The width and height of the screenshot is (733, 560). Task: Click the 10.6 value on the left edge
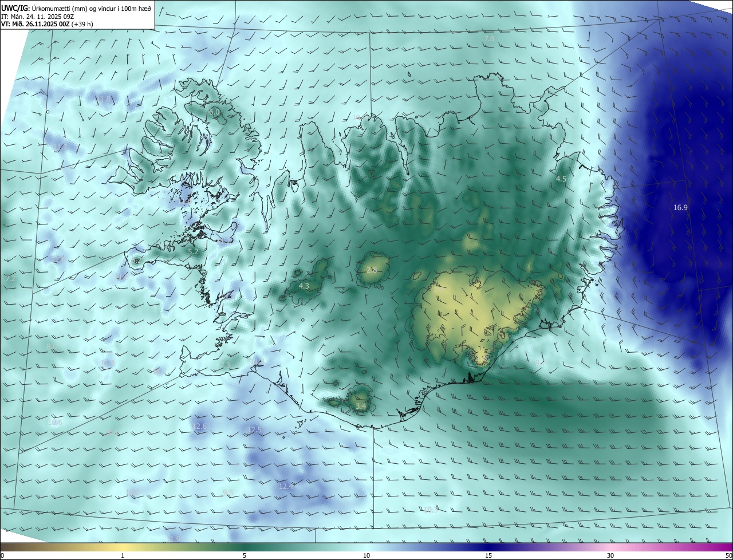point(55,423)
